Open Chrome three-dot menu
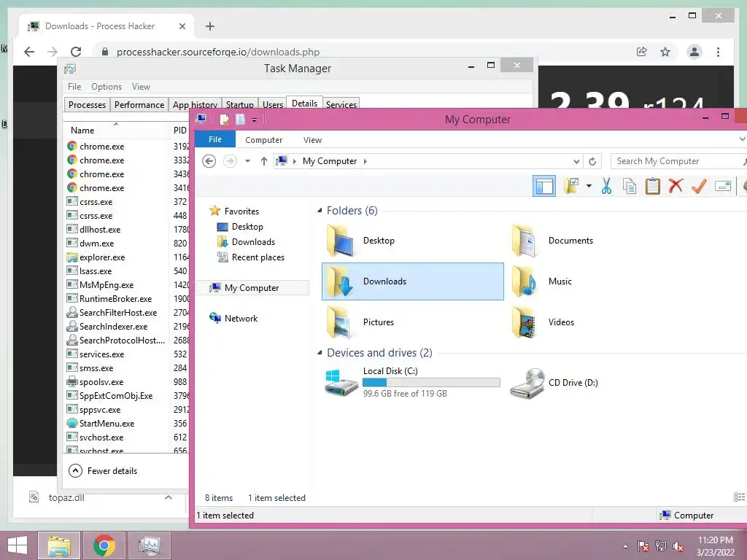Image resolution: width=747 pixels, height=560 pixels. [x=719, y=52]
